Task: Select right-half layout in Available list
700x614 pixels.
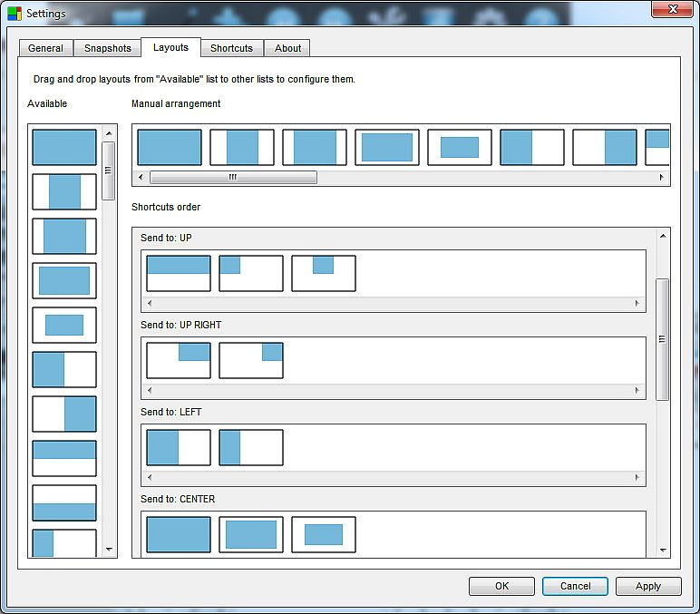Action: tap(63, 414)
